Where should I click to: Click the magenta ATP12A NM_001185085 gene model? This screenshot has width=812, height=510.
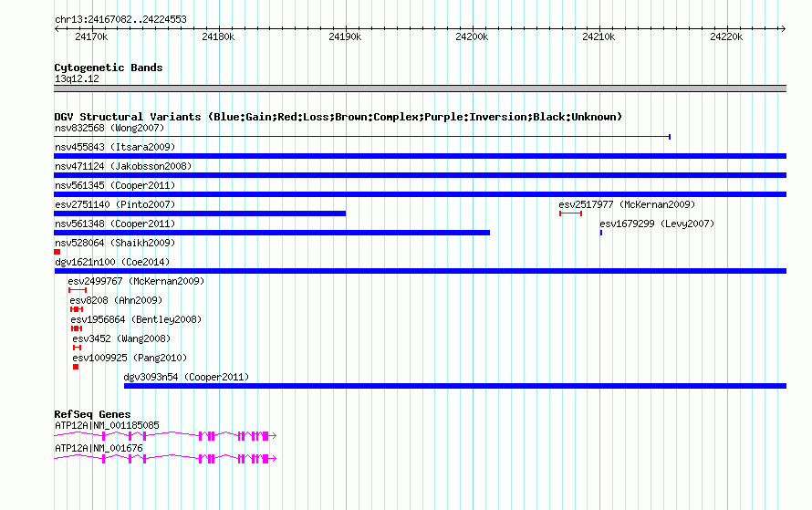tap(165, 436)
